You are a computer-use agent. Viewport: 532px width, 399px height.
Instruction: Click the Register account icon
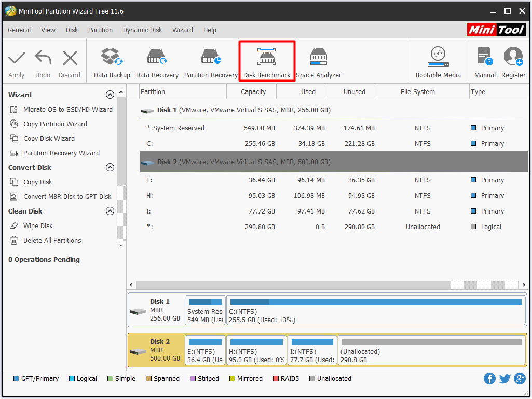click(x=513, y=62)
